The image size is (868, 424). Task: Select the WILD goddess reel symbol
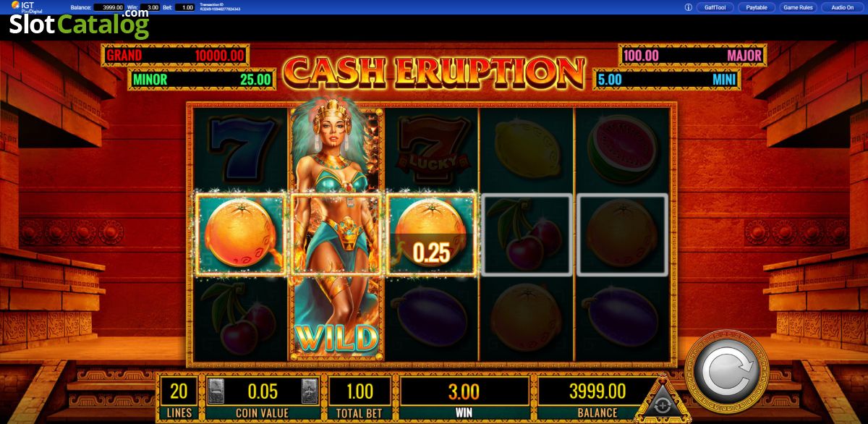click(336, 232)
